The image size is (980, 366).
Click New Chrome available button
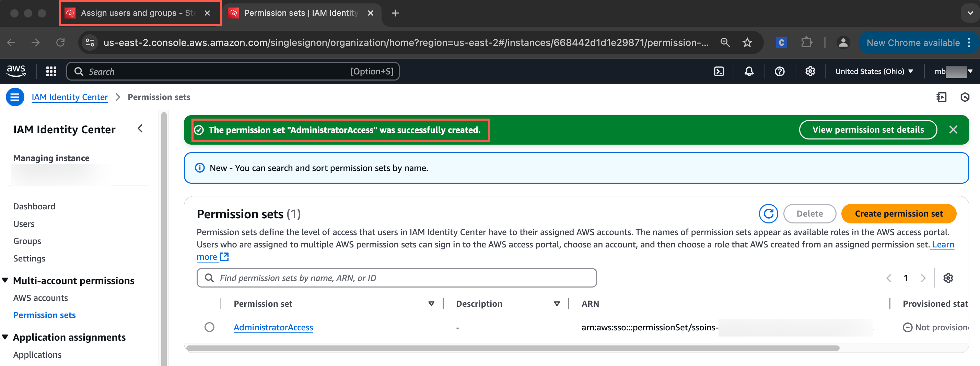coord(913,42)
